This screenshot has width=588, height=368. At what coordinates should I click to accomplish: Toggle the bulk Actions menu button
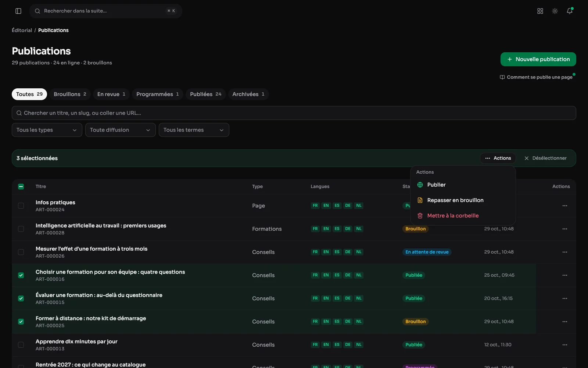tap(498, 158)
